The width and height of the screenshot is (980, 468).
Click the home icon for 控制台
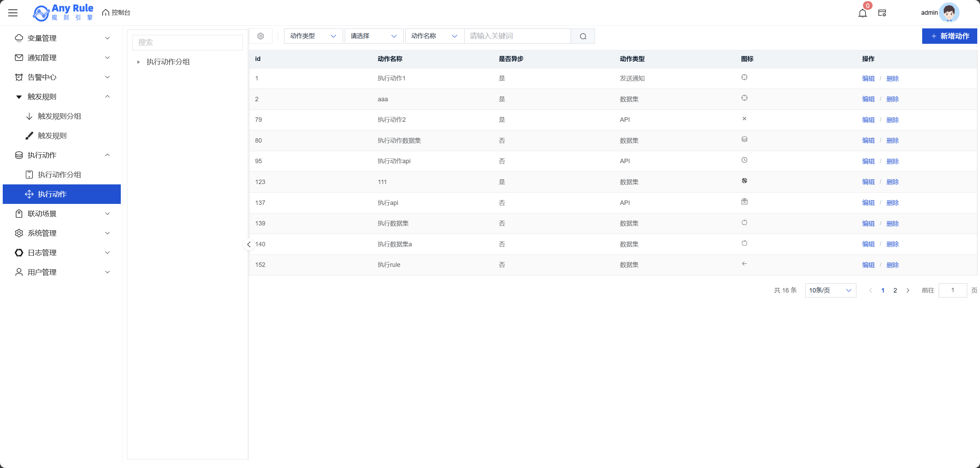coord(106,13)
